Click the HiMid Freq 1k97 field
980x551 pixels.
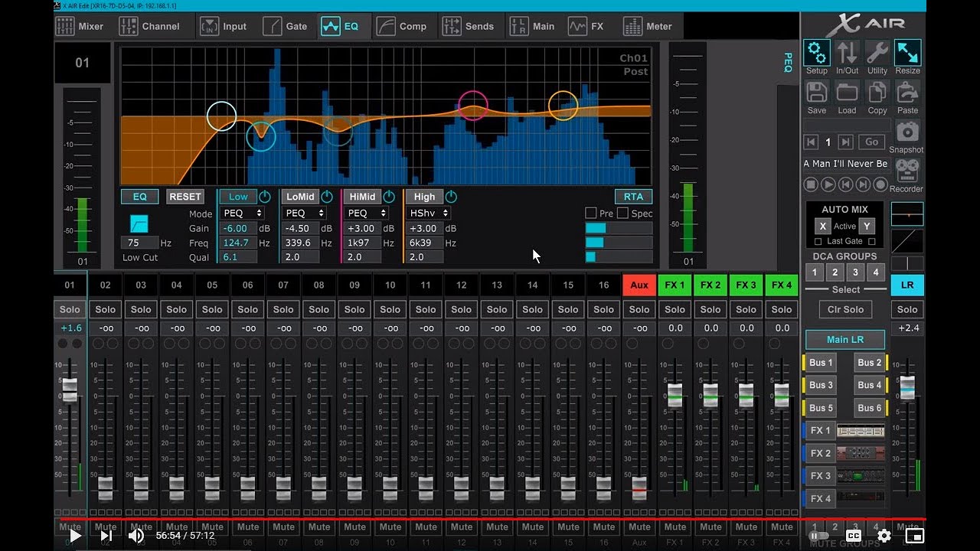pyautogui.click(x=362, y=243)
